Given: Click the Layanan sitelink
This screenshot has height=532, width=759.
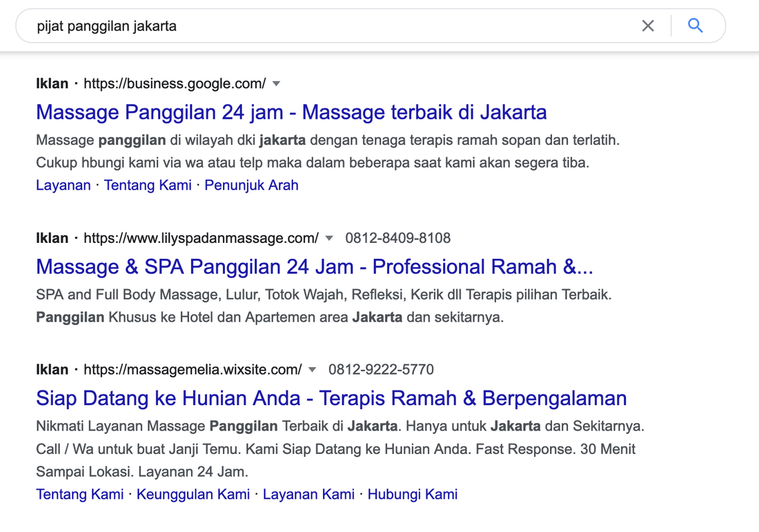Looking at the screenshot, I should [x=63, y=185].
